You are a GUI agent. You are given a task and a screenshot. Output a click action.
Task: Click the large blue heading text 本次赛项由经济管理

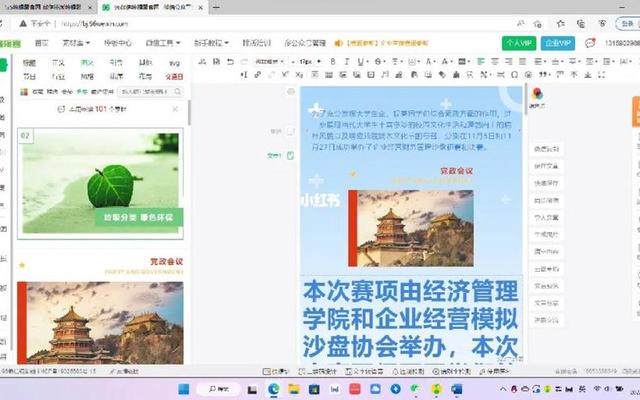[411, 291]
